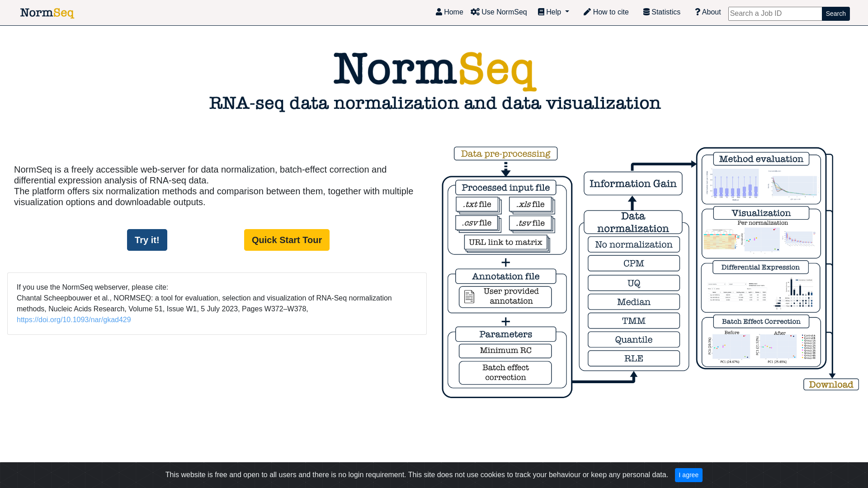868x488 pixels.
Task: Click the Differential Expression label
Action: pyautogui.click(x=760, y=267)
